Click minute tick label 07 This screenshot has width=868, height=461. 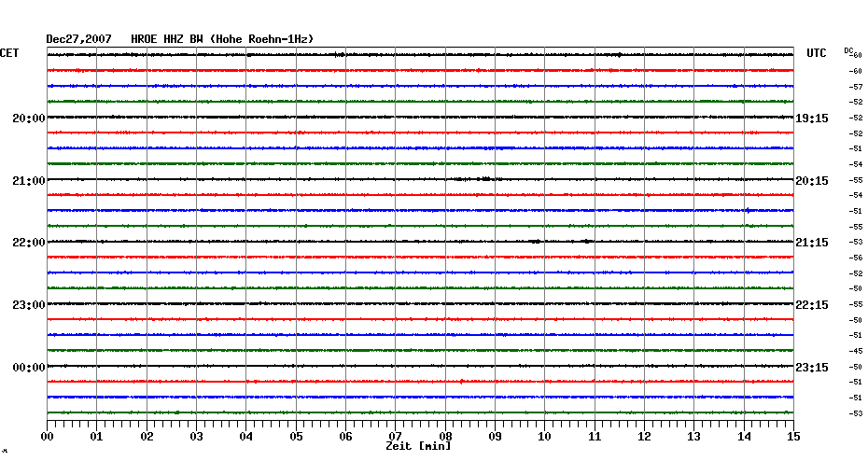click(x=395, y=437)
